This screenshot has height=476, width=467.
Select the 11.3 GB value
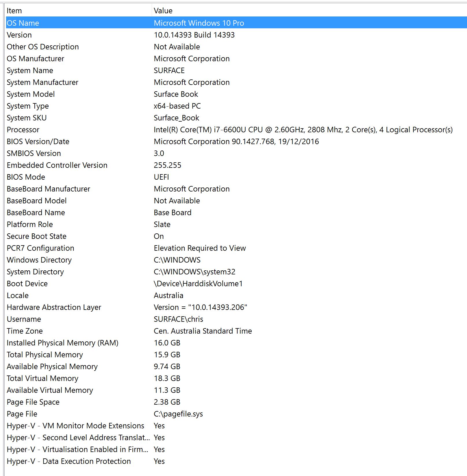(x=167, y=390)
